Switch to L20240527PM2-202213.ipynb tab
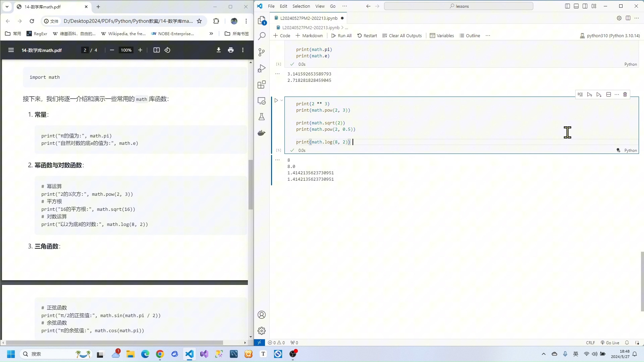This screenshot has height=362, width=644. 309,18
